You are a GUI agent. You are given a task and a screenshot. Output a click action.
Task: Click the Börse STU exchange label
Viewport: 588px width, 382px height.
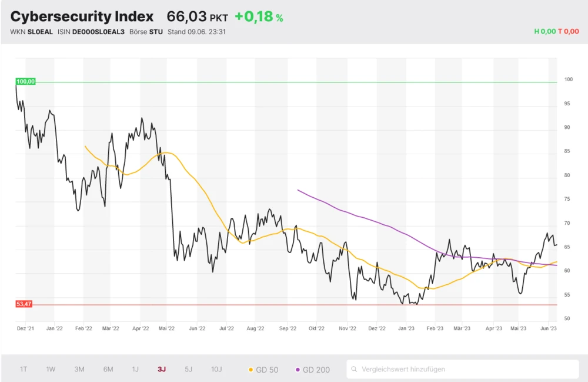146,32
